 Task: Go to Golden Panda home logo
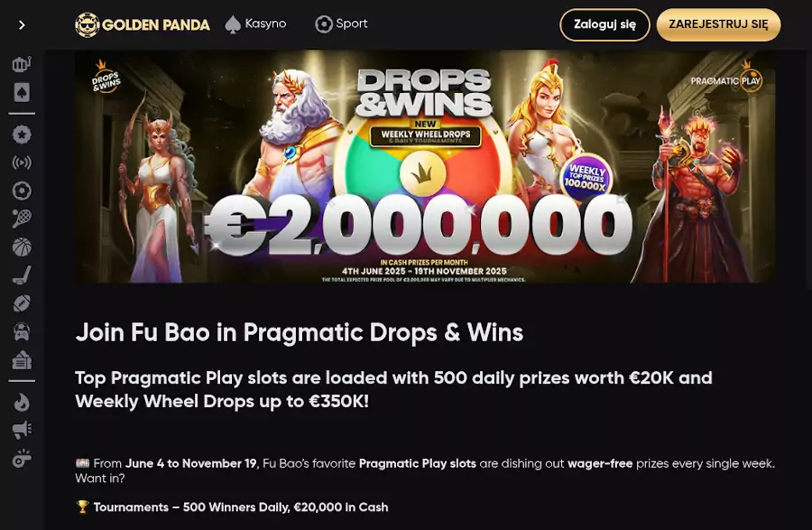click(x=143, y=24)
